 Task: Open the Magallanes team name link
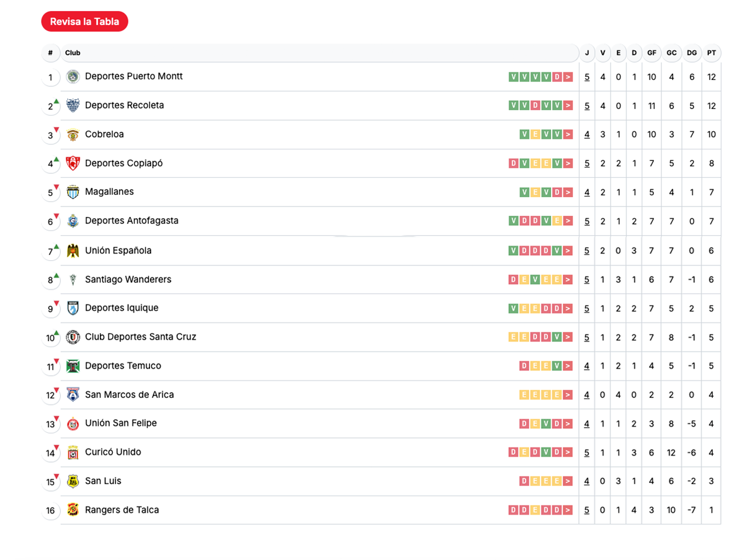(109, 192)
